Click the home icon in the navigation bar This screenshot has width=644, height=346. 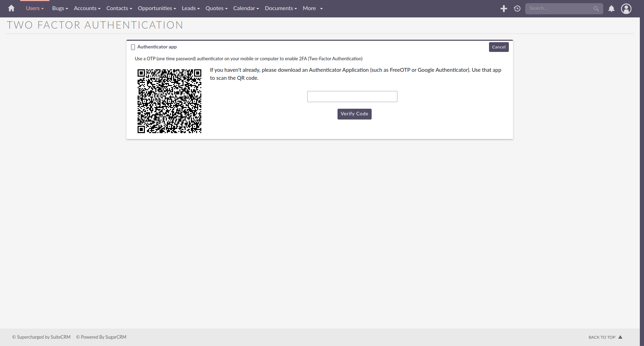pyautogui.click(x=11, y=8)
